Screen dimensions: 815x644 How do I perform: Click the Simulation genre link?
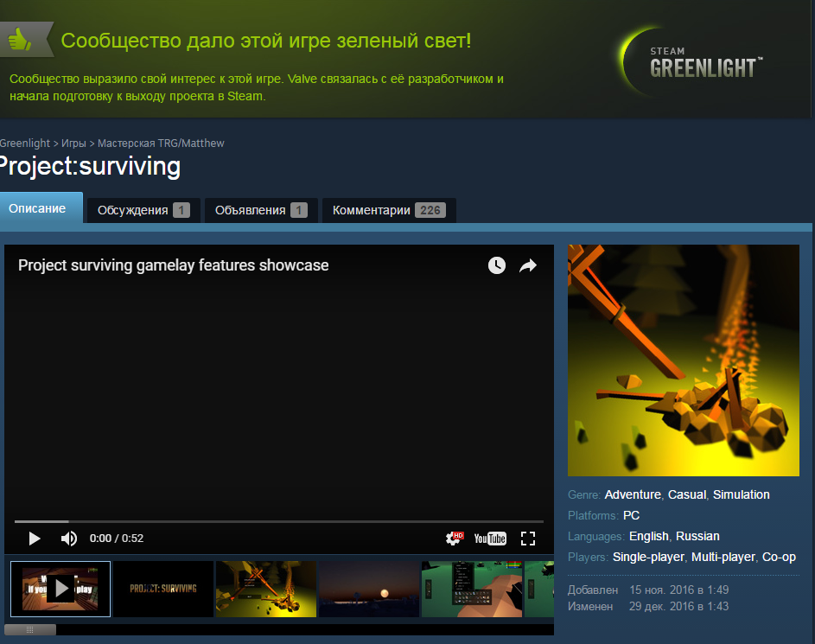tap(742, 494)
